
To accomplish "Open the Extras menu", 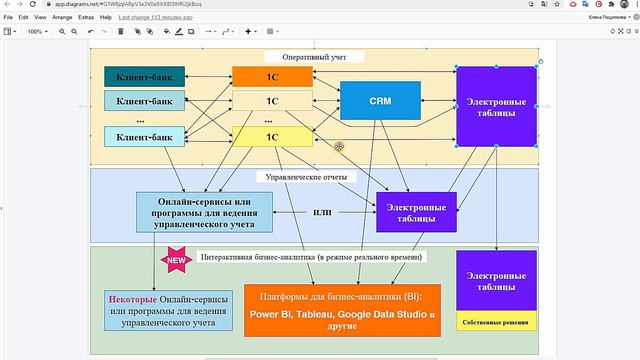I will pos(86,18).
